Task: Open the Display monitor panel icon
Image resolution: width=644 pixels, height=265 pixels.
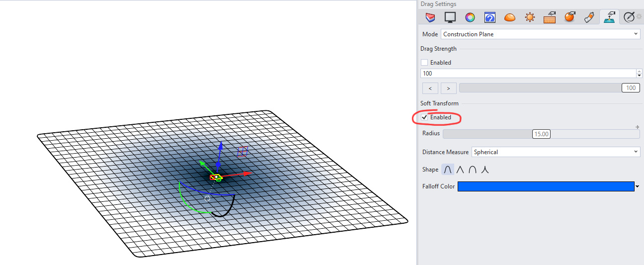Action: point(450,17)
